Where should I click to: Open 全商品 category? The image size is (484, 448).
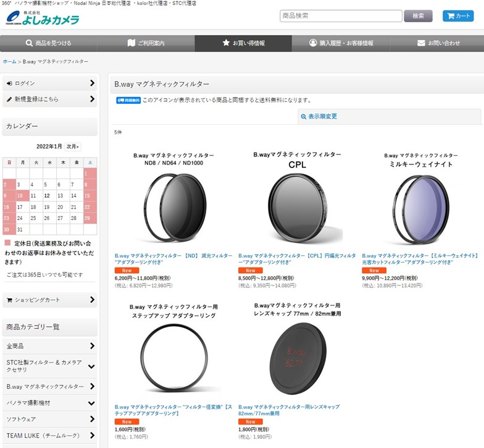click(49, 346)
